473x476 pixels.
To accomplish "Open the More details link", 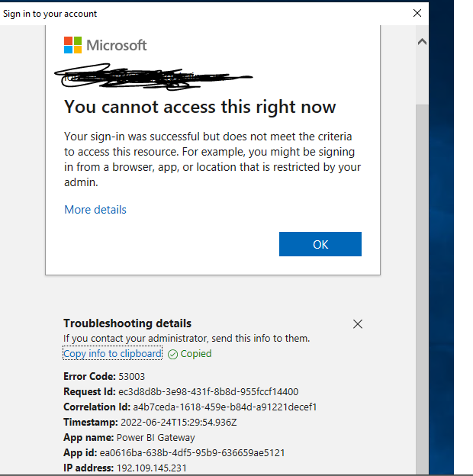I will point(95,210).
